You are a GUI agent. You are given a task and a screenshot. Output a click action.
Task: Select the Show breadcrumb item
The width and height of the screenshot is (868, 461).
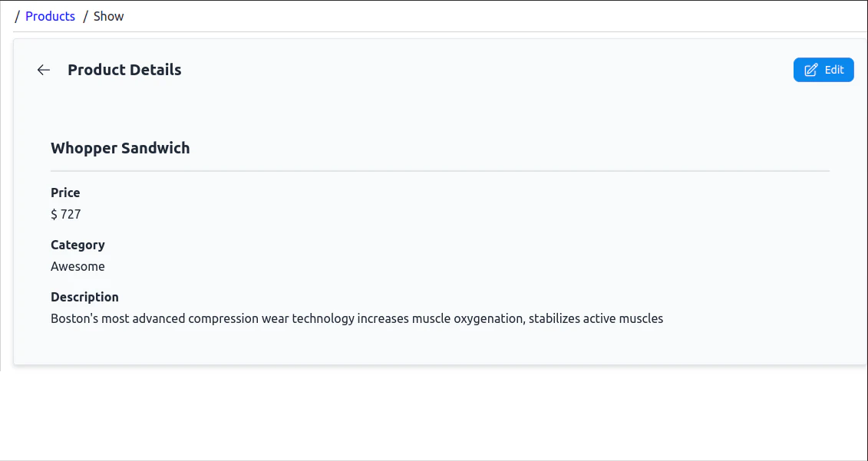tap(108, 16)
